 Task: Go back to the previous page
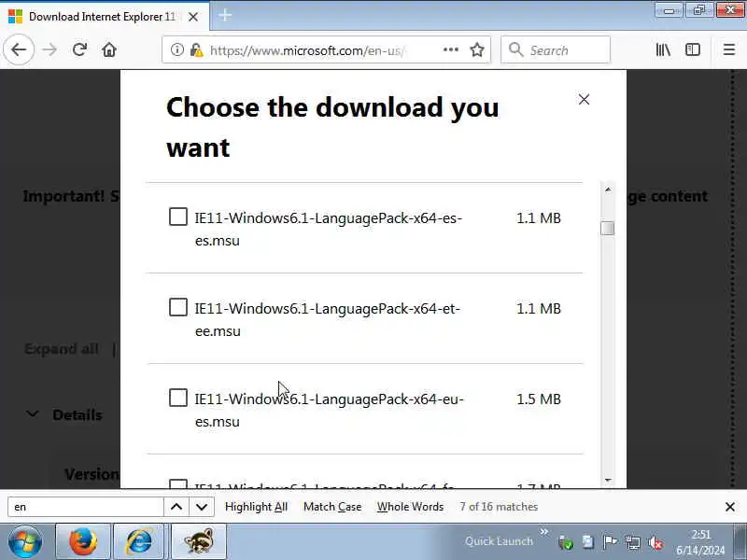(19, 49)
